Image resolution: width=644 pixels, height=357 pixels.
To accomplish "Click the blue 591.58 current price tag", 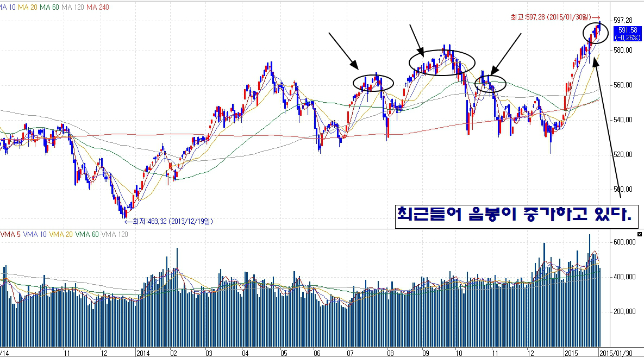I will point(626,34).
